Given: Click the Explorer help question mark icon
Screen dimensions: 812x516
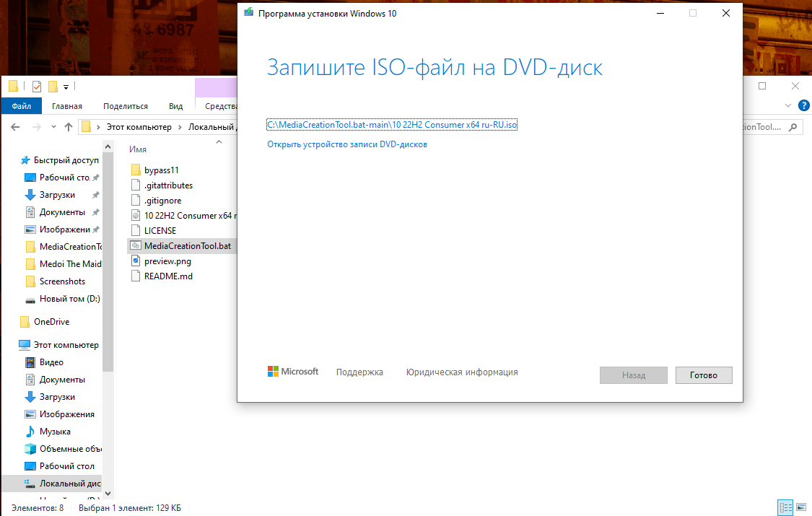Looking at the screenshot, I should pos(804,105).
